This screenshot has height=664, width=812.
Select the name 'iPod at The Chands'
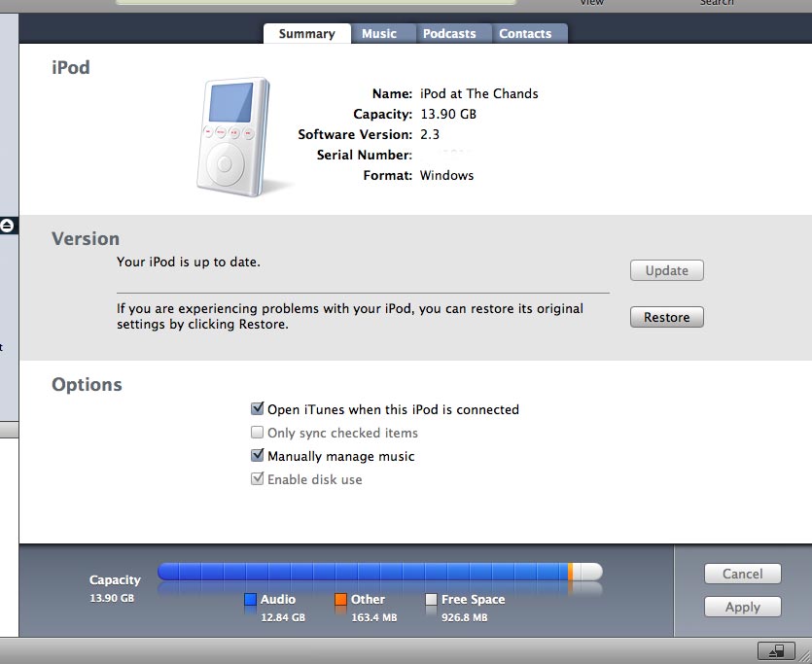(479, 93)
